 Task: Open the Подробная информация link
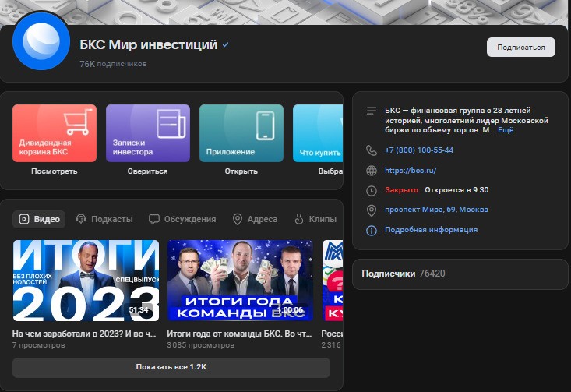click(x=431, y=230)
